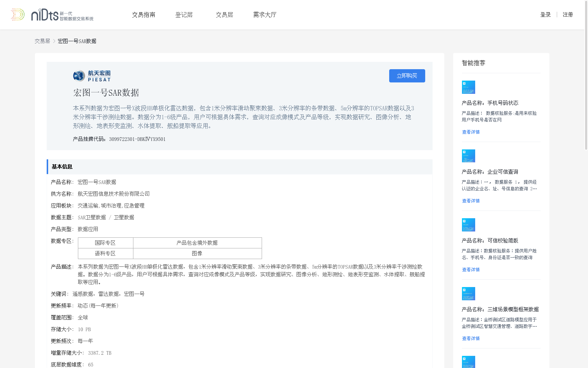Click supplier name 航天宏图信息技术股份有限公司
The image size is (588, 368).
(114, 194)
